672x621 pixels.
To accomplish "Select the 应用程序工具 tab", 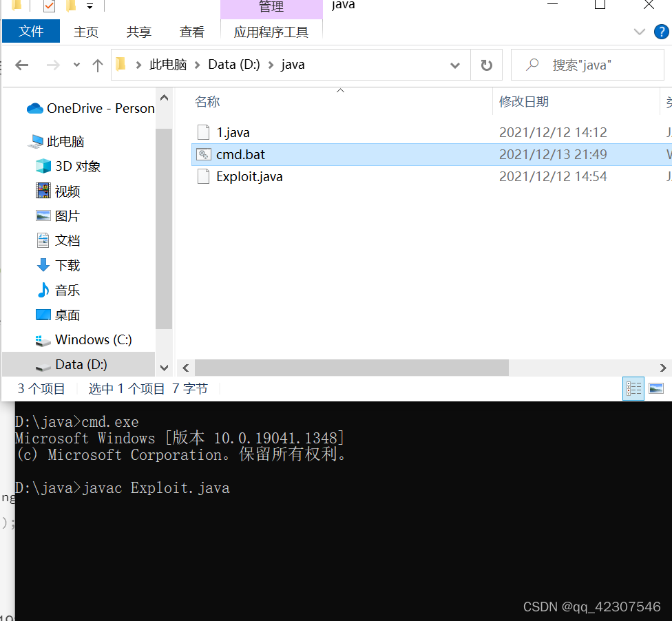I will 271,32.
